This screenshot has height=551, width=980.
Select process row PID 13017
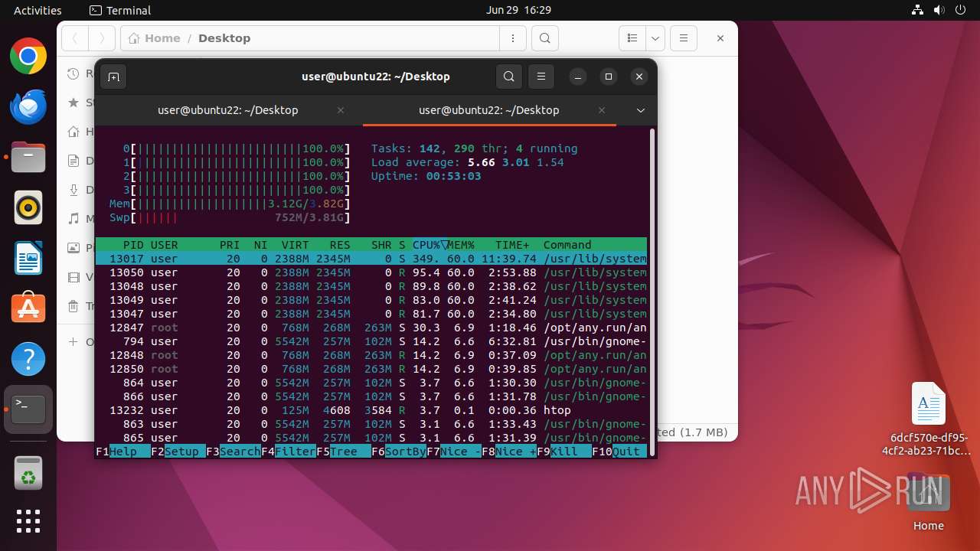pyautogui.click(x=371, y=259)
